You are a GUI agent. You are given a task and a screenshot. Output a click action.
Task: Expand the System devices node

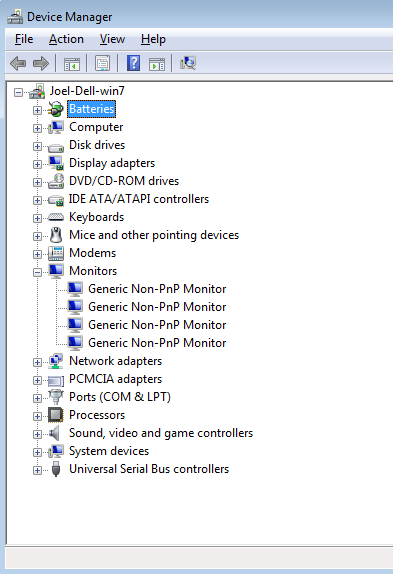point(37,452)
